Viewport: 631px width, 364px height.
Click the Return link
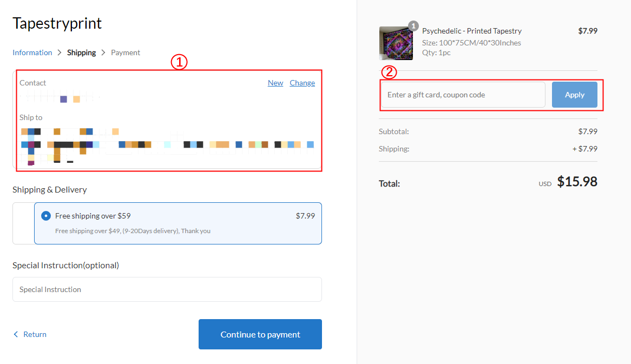tap(35, 334)
